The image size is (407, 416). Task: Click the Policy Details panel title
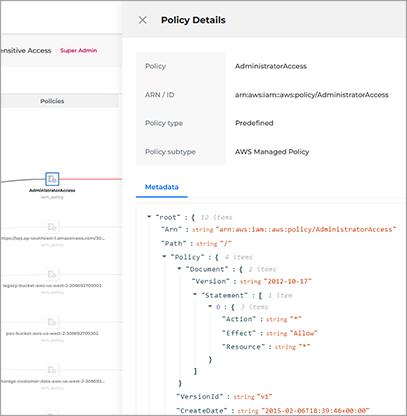tap(193, 20)
